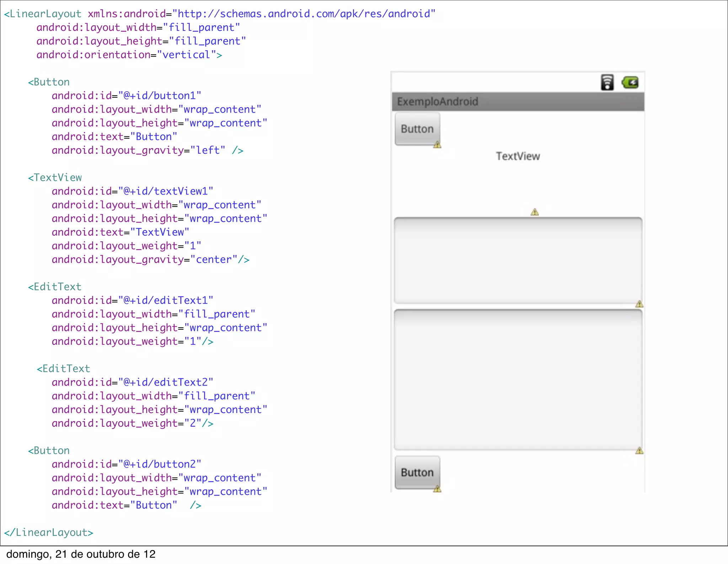
Task: Click the green battery charging icon
Action: pyautogui.click(x=630, y=82)
